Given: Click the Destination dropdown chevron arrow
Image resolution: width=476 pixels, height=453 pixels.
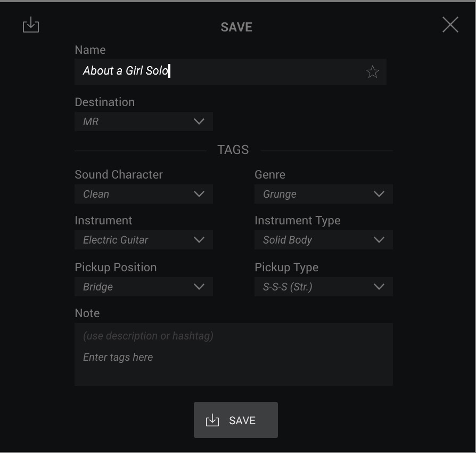Looking at the screenshot, I should click(x=199, y=122).
